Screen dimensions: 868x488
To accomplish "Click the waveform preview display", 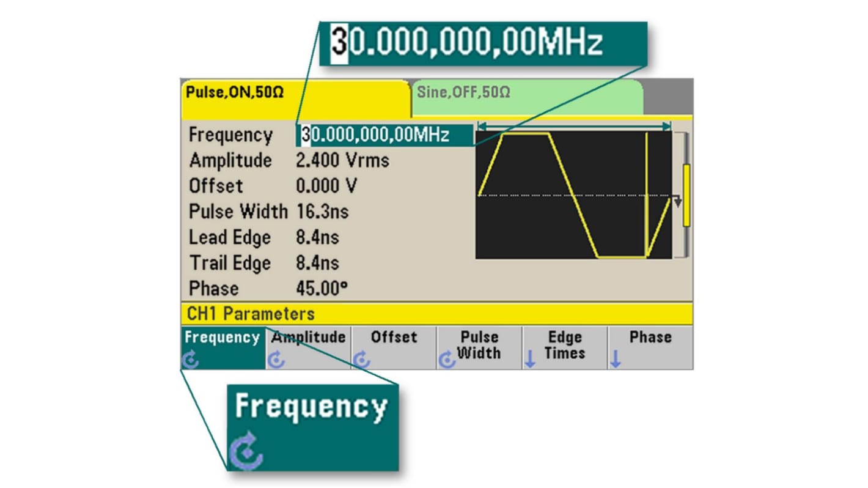I will click(x=573, y=194).
